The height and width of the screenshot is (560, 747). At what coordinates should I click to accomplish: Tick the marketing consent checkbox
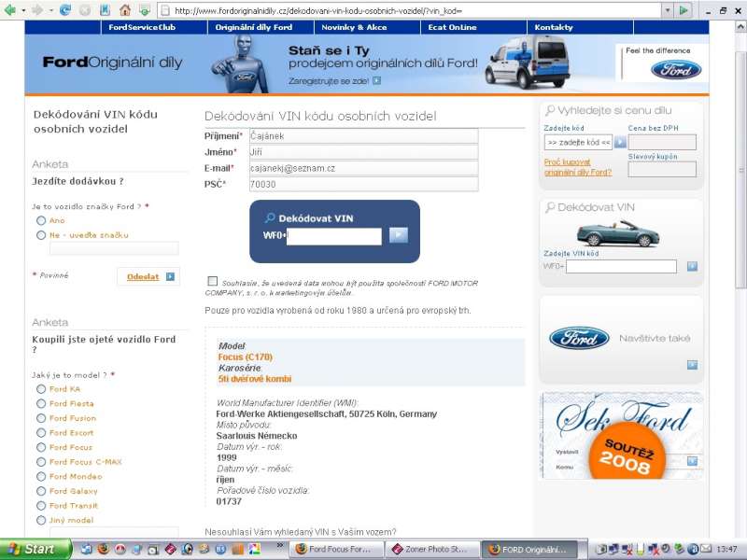213,281
